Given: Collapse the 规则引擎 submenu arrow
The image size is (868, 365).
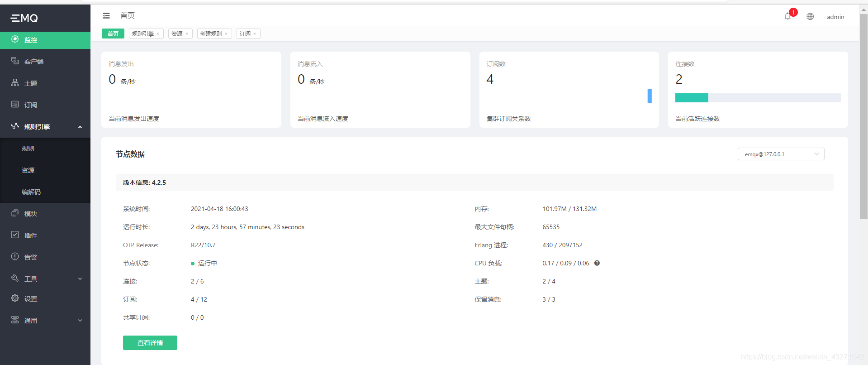Looking at the screenshot, I should pos(80,127).
